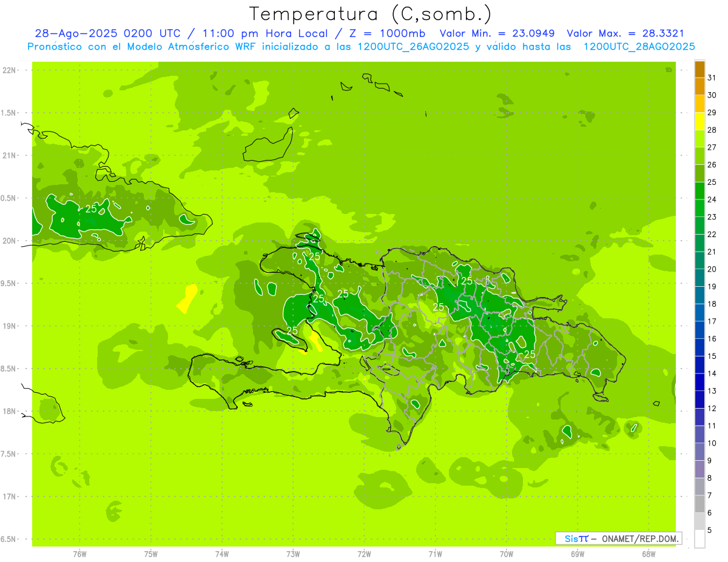Click the 22 value on the color scale
Viewport: 728px width, 562px height.
point(712,234)
